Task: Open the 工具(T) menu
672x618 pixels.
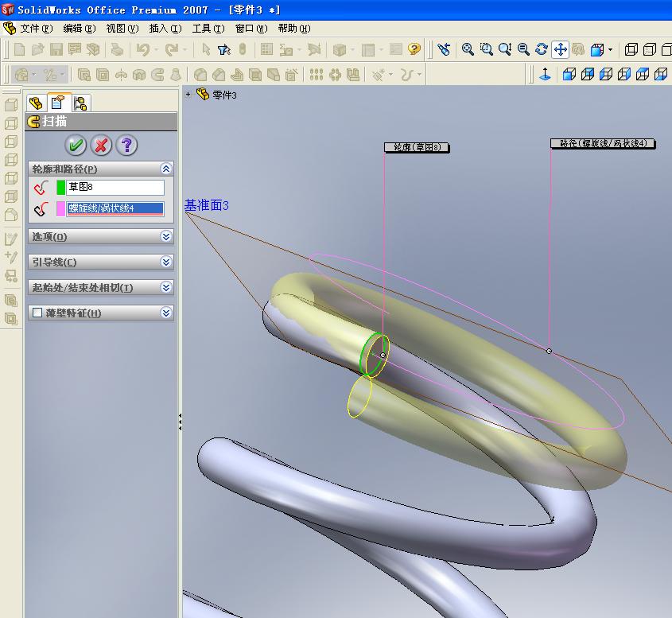Action: point(208,29)
